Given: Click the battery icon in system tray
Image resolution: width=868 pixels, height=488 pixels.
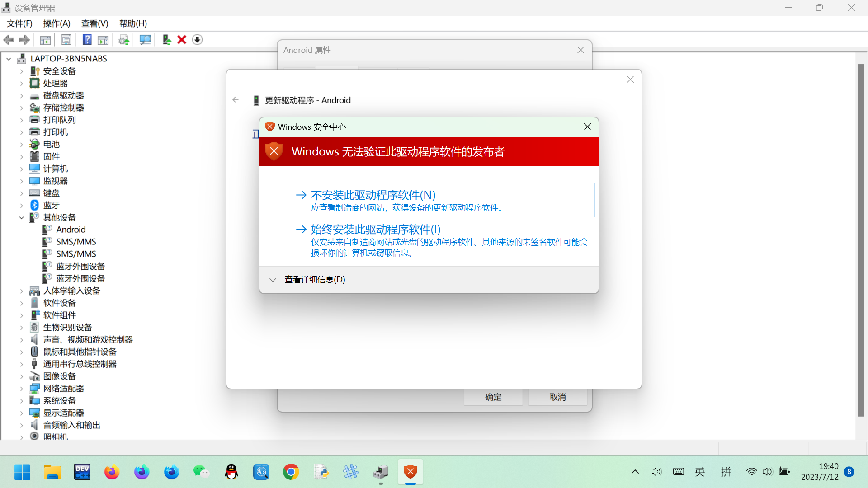Looking at the screenshot, I should click(x=784, y=472).
